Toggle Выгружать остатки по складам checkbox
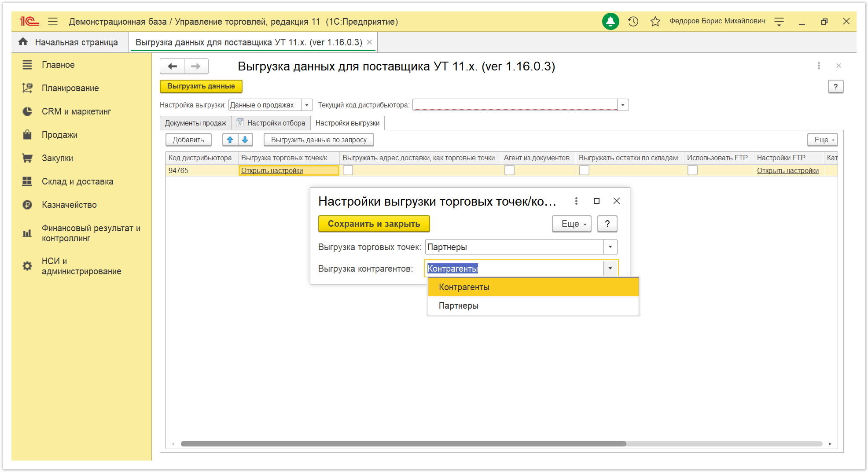 (x=584, y=170)
